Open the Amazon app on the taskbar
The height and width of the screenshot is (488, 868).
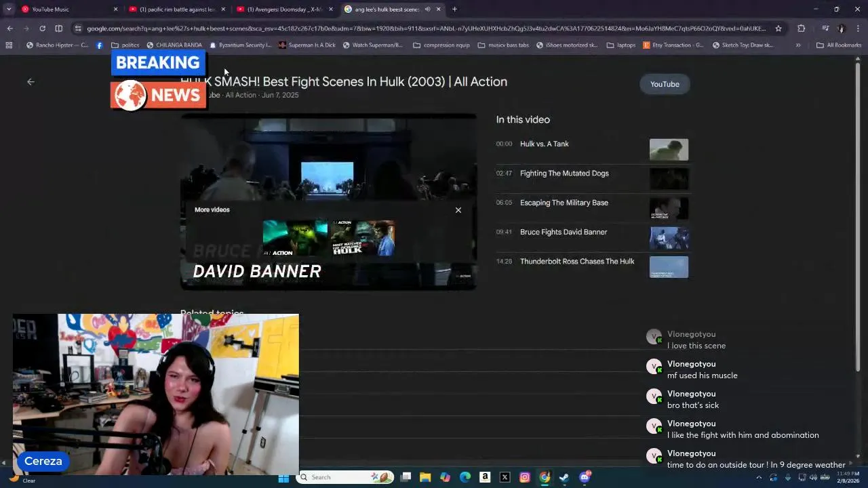pyautogui.click(x=485, y=477)
